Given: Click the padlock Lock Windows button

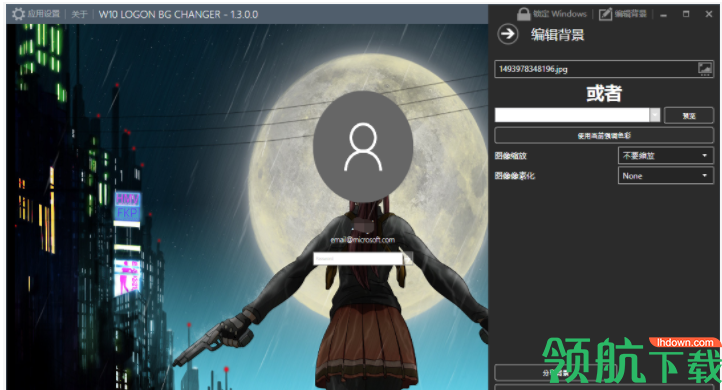Looking at the screenshot, I should click(x=552, y=14).
